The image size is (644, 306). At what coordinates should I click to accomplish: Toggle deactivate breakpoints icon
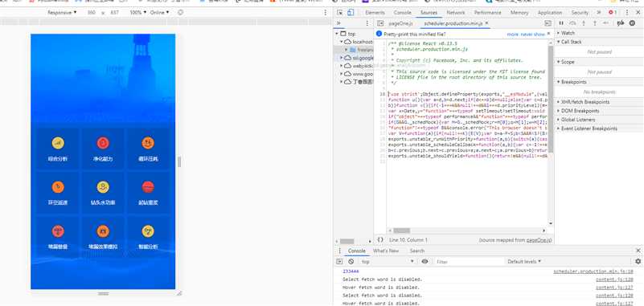(x=621, y=23)
